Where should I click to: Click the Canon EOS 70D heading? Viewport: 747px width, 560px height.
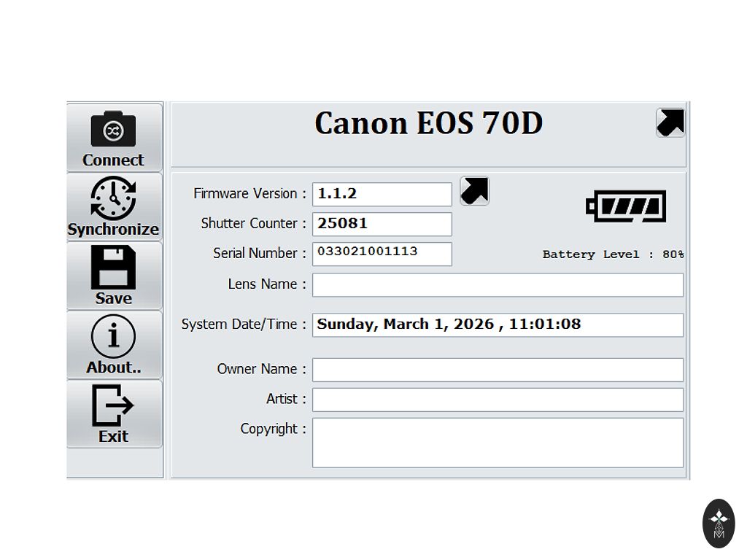pos(428,123)
